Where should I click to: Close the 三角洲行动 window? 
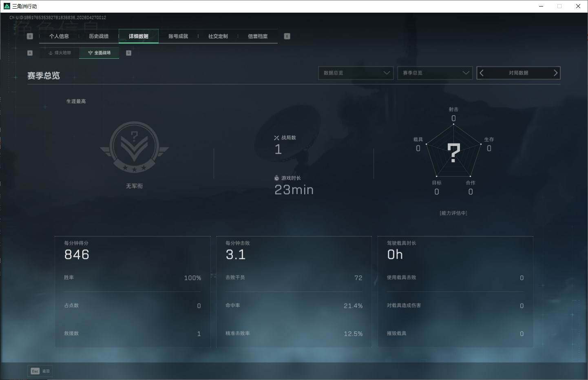pos(578,6)
